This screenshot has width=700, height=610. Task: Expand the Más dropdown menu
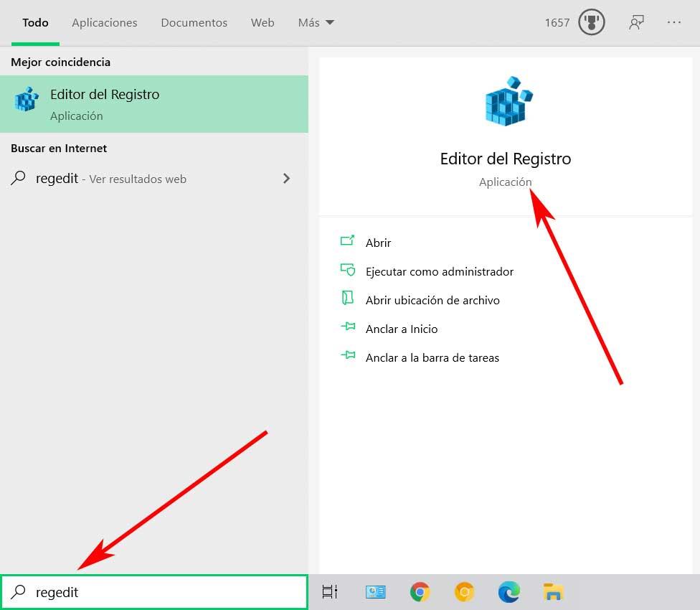316,23
